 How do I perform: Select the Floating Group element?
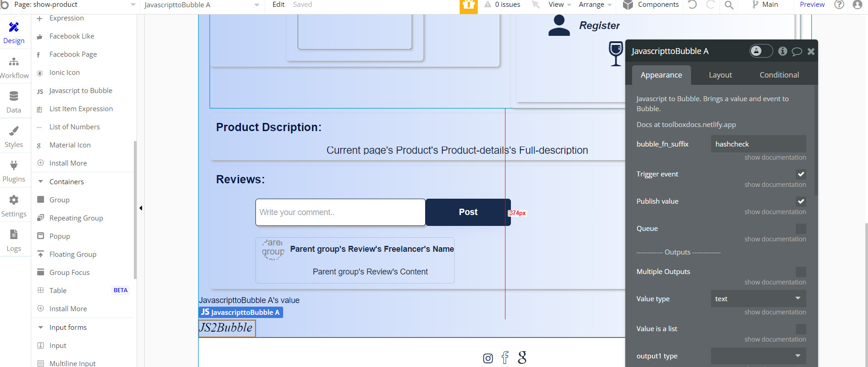click(x=73, y=254)
